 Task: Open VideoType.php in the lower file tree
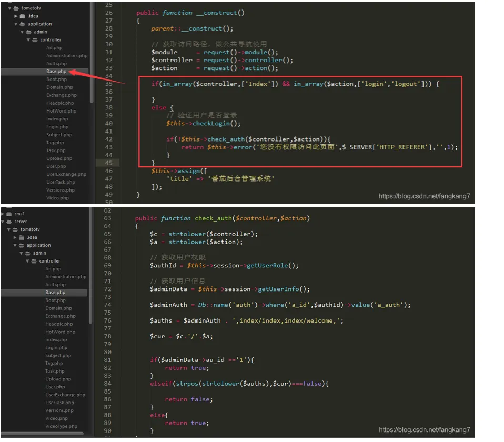pos(61,426)
